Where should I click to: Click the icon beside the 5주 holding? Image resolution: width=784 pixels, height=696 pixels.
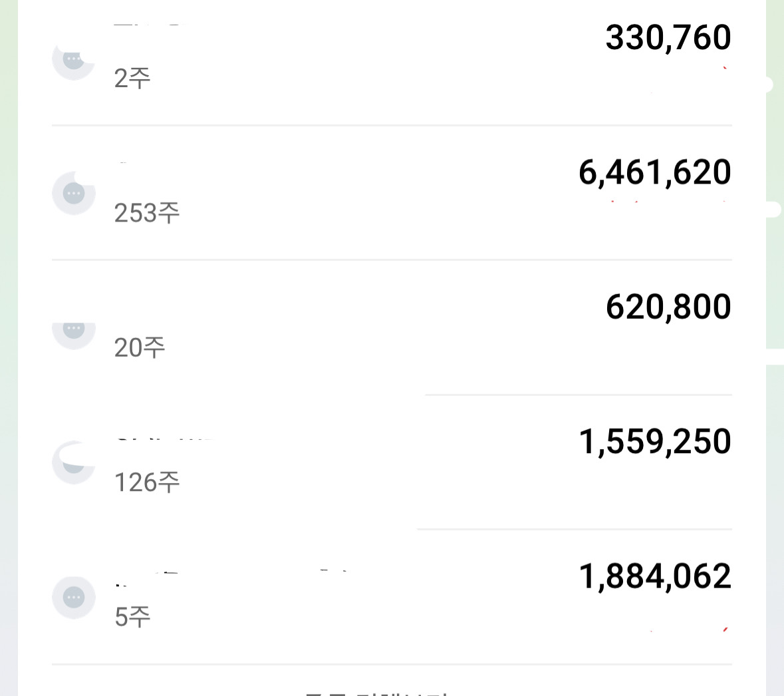click(x=74, y=598)
